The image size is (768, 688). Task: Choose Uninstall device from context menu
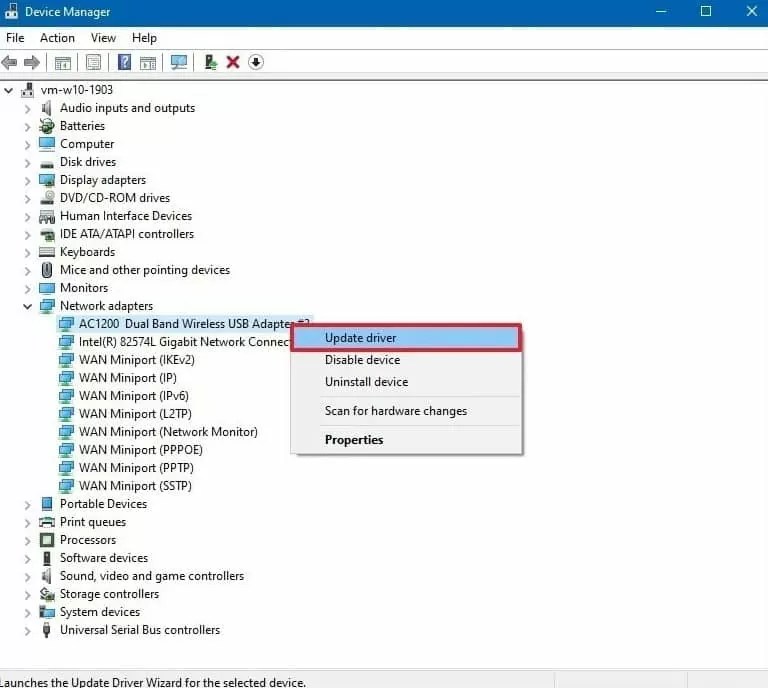406,382
